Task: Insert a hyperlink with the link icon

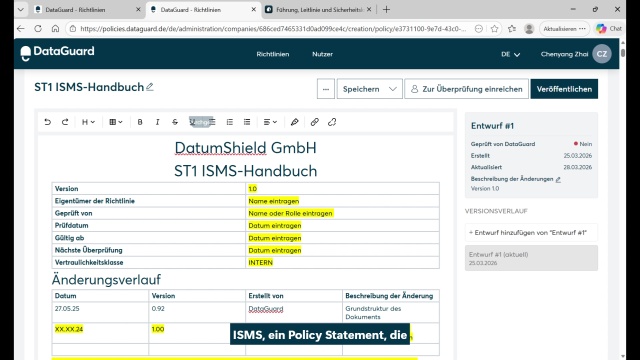Action: [314, 122]
